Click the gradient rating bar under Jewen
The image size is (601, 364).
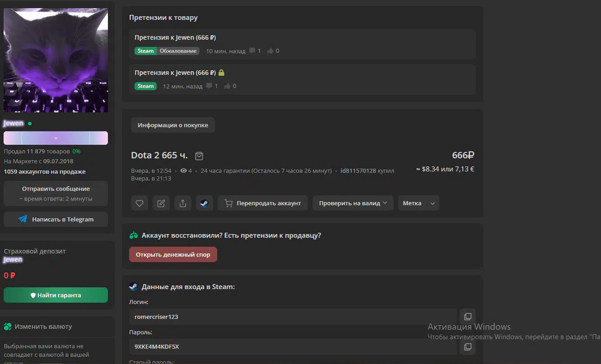tap(56, 138)
